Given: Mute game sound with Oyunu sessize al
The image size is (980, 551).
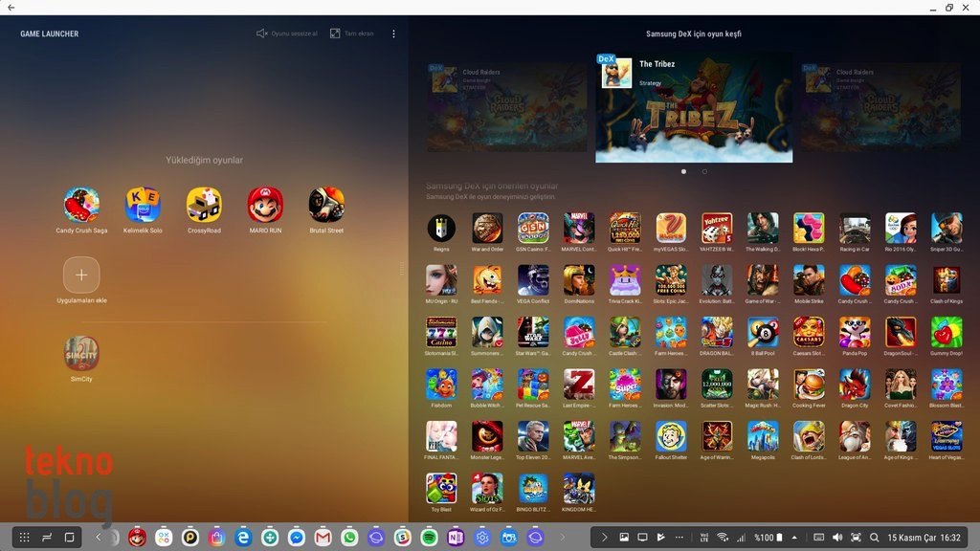Looking at the screenshot, I should coord(287,33).
